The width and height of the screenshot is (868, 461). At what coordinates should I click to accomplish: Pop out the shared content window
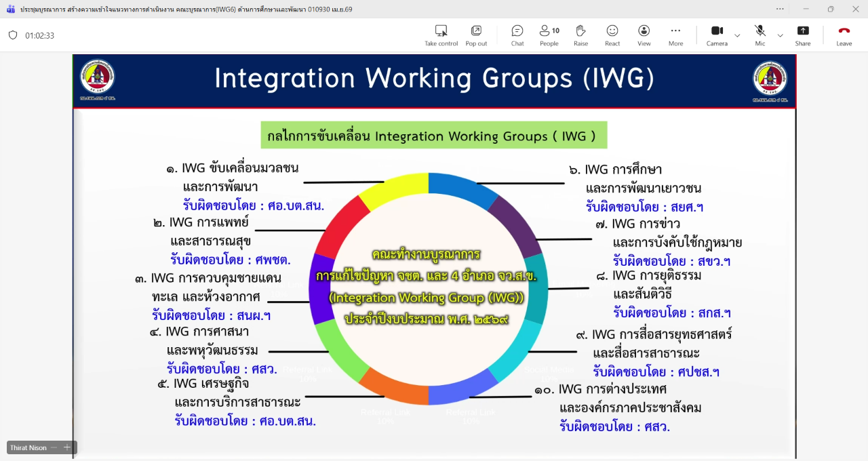tap(476, 35)
